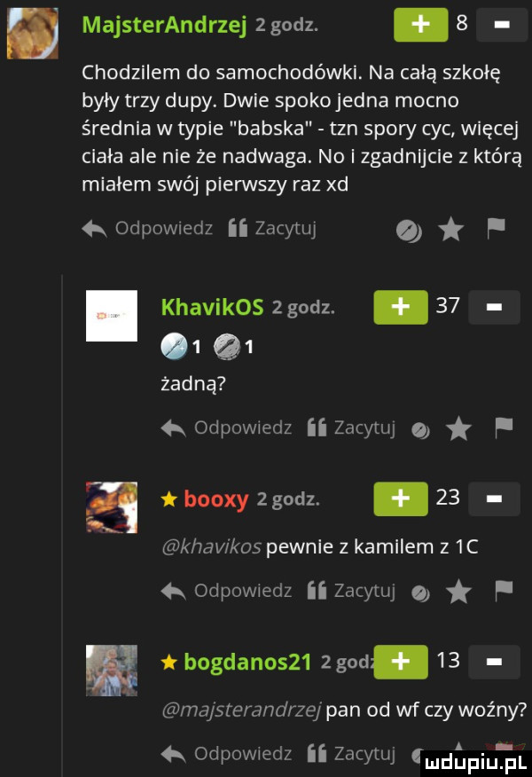Click Zacytuj under the KhavikOS comment
The image size is (532, 777).
[x=351, y=428]
